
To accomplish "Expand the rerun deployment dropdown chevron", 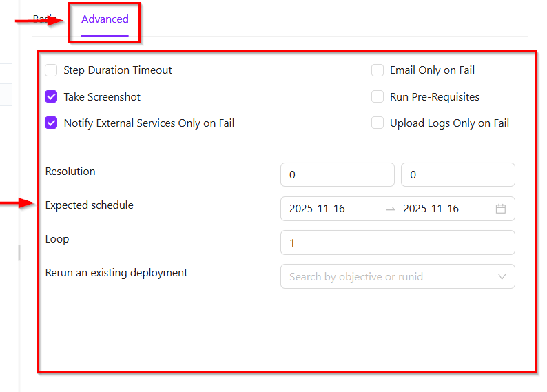I will point(502,277).
